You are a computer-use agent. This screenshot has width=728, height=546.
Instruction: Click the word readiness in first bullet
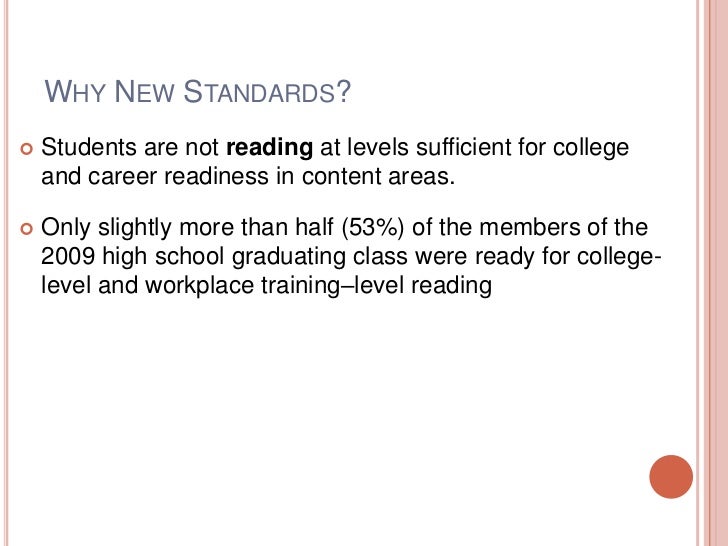[x=216, y=176]
